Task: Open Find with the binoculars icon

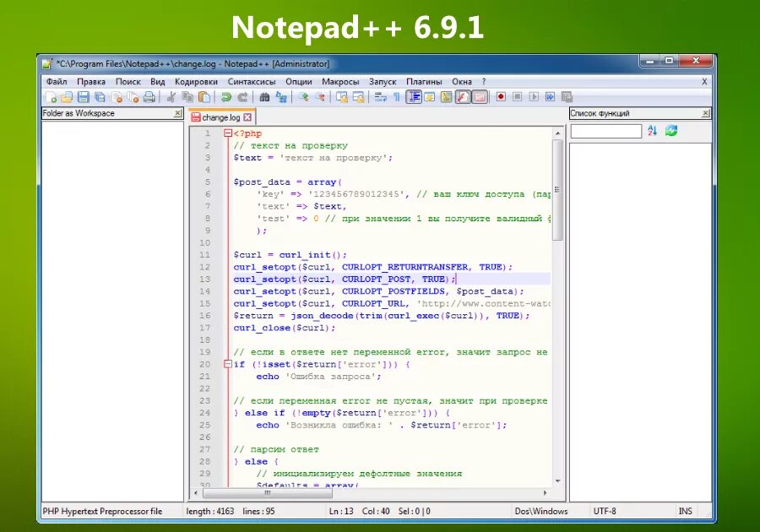Action: tap(264, 97)
